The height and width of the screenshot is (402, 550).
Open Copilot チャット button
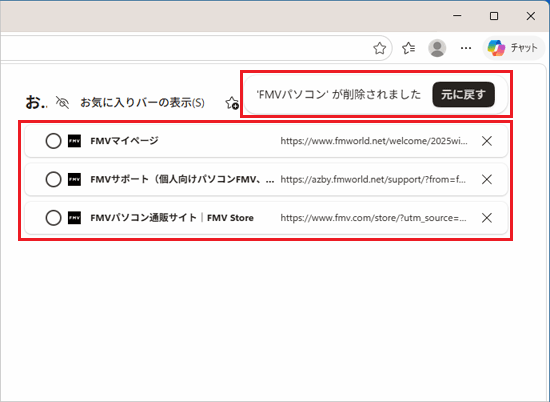click(513, 48)
